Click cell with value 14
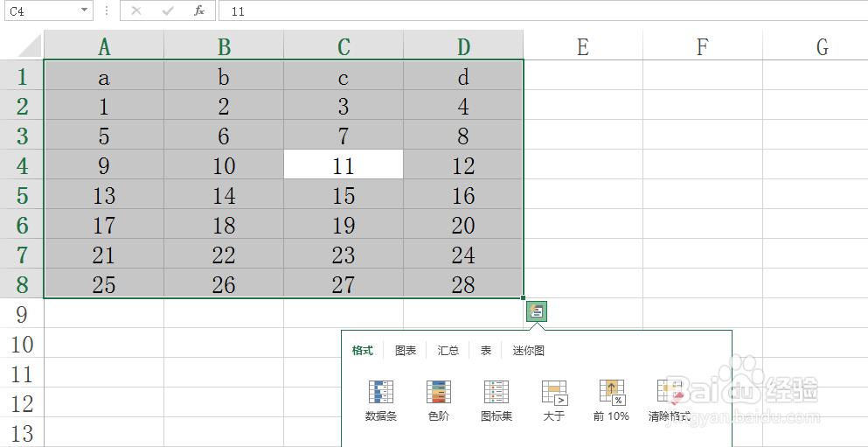868x447 pixels. coord(224,194)
